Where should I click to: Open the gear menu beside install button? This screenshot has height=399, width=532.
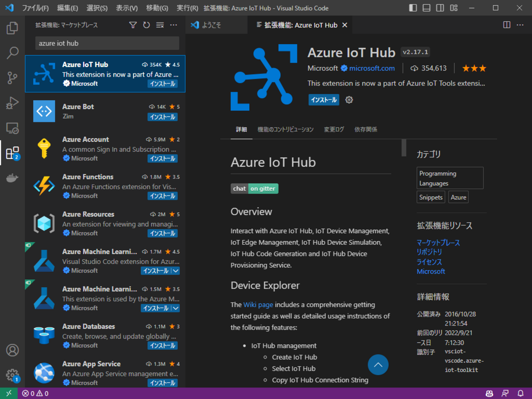[349, 100]
